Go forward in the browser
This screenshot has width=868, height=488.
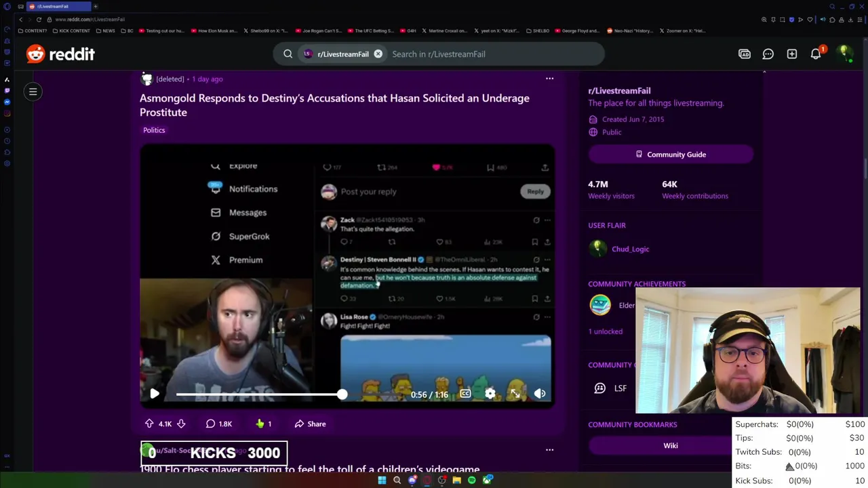[x=28, y=20]
